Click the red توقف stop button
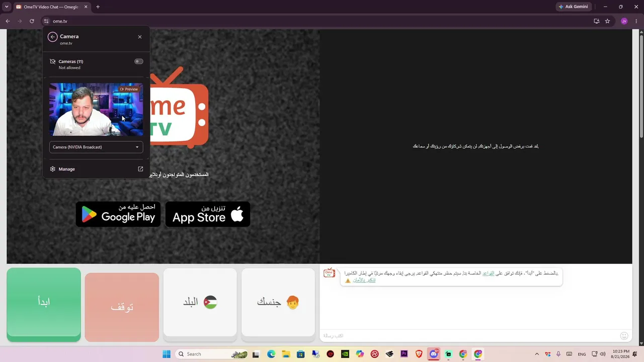The height and width of the screenshot is (362, 644). pos(122,307)
